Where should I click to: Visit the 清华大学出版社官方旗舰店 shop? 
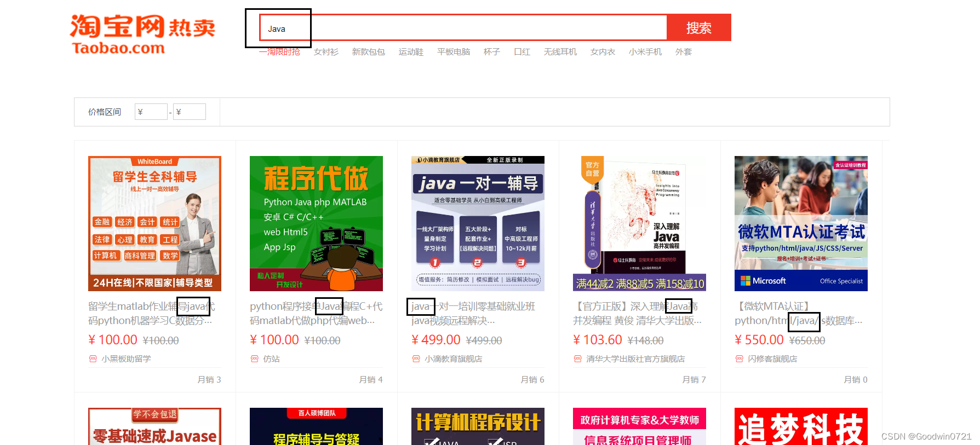[635, 359]
